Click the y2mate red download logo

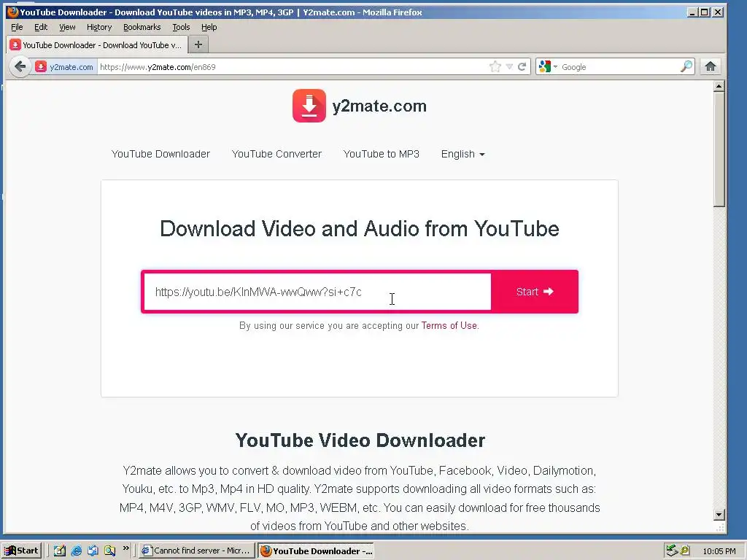pos(309,106)
